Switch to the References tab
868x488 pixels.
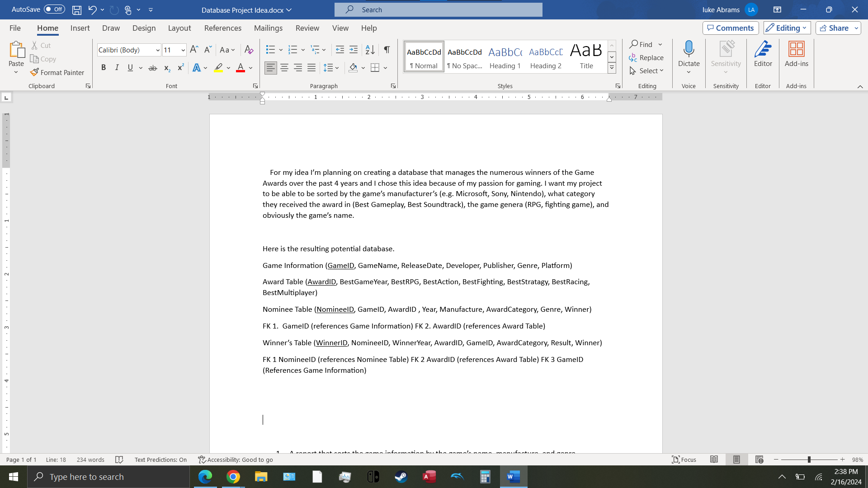coord(222,28)
